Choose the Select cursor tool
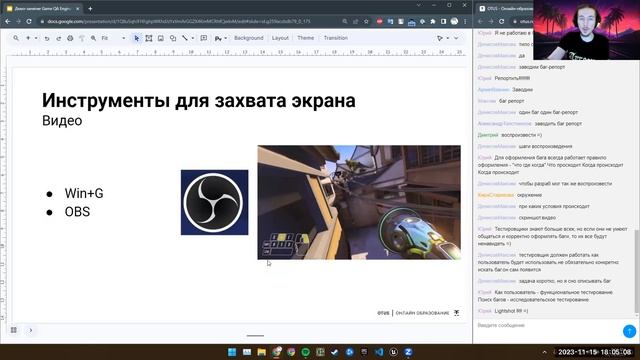Viewport: 640px width, 360px height. point(137,38)
